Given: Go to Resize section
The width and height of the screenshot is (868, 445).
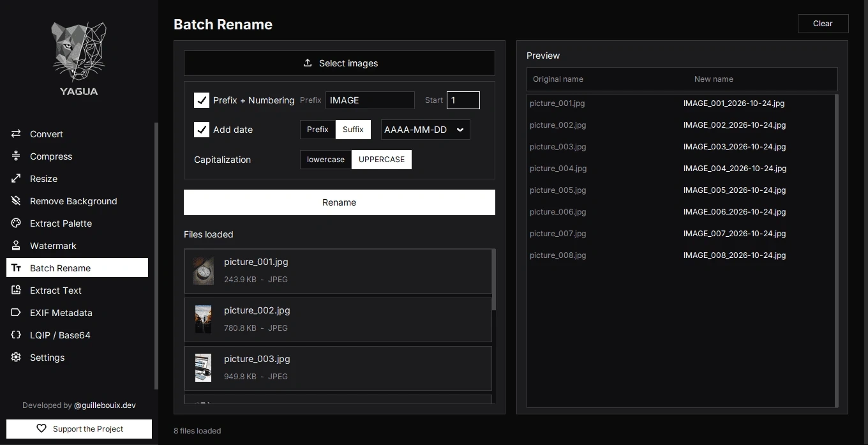Looking at the screenshot, I should [x=77, y=179].
